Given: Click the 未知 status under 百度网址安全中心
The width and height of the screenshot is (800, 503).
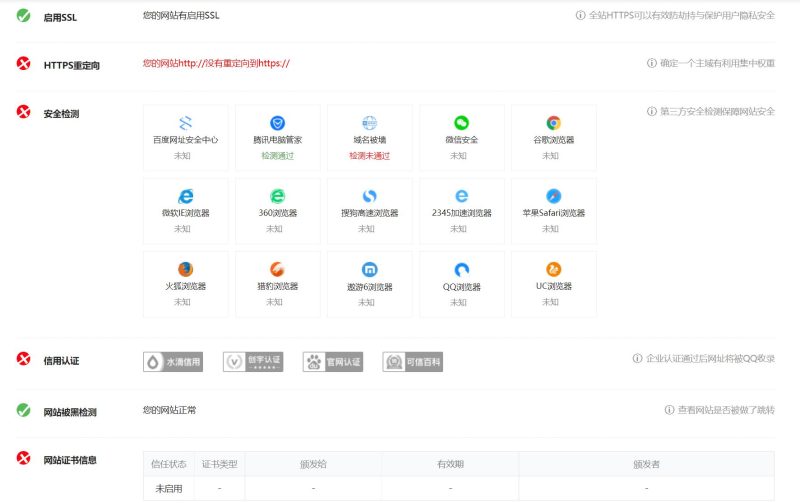Looking at the screenshot, I should [182, 156].
